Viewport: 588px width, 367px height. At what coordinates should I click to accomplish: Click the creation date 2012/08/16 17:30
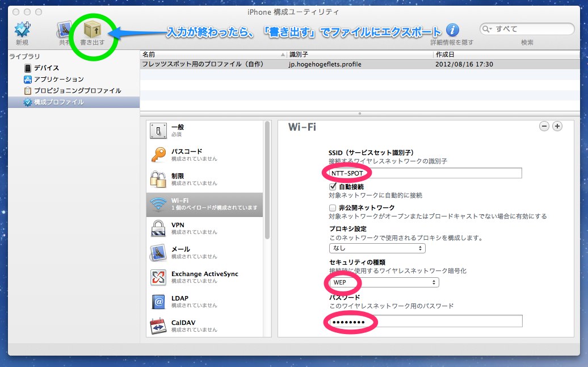pos(464,64)
